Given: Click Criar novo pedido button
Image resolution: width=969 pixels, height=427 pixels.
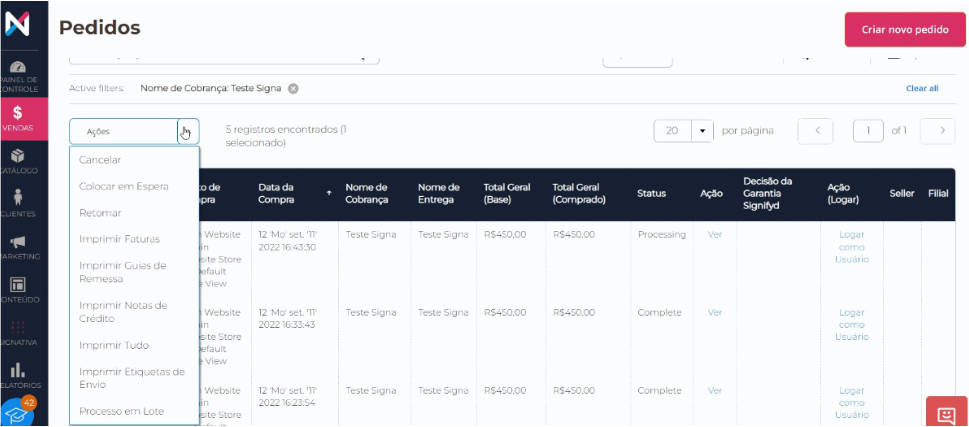Looking at the screenshot, I should (904, 30).
